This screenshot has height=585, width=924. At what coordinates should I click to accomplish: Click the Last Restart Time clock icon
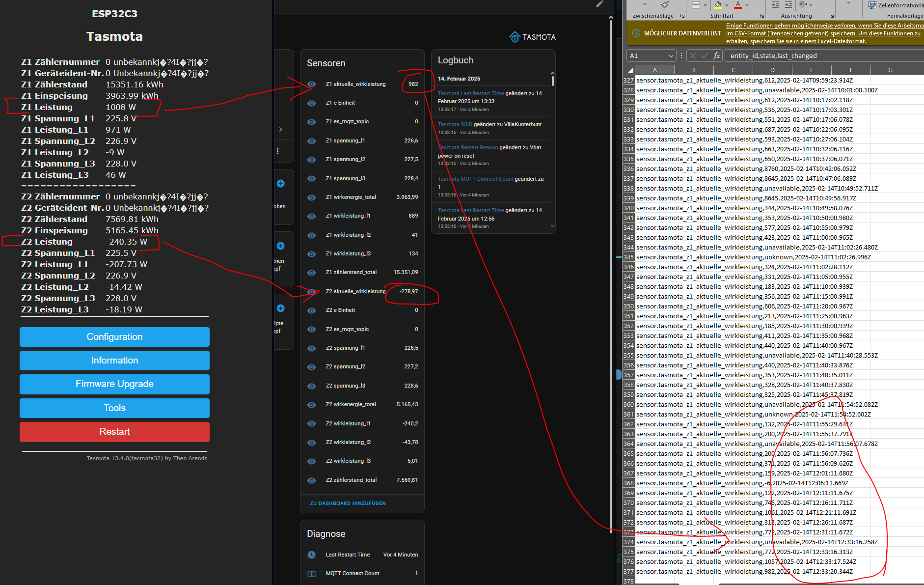(x=311, y=555)
